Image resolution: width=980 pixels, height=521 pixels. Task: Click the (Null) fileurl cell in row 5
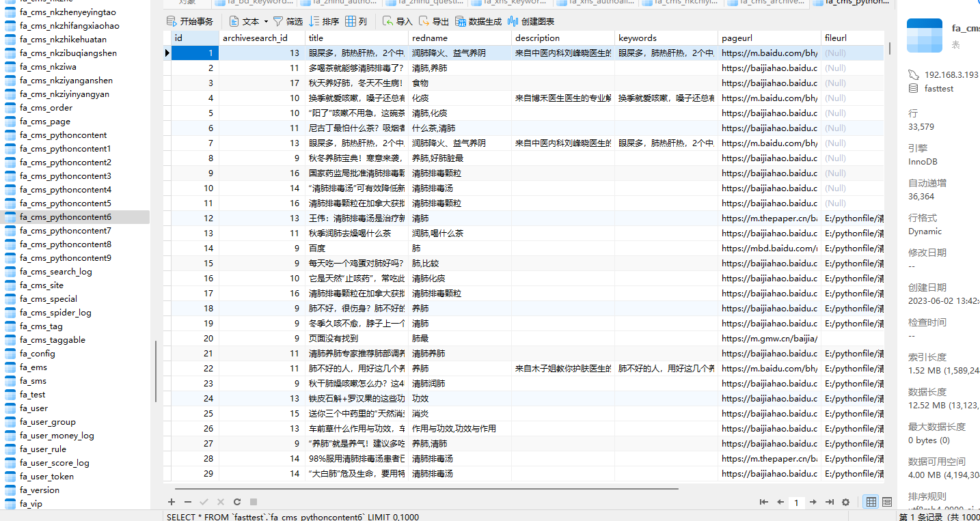click(x=854, y=113)
